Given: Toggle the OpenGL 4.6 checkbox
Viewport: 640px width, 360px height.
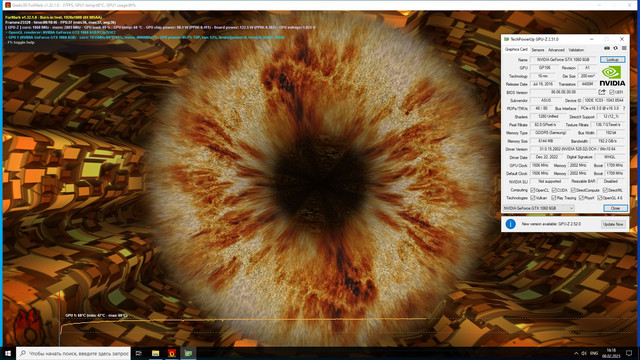Looking at the screenshot, I should [600, 198].
